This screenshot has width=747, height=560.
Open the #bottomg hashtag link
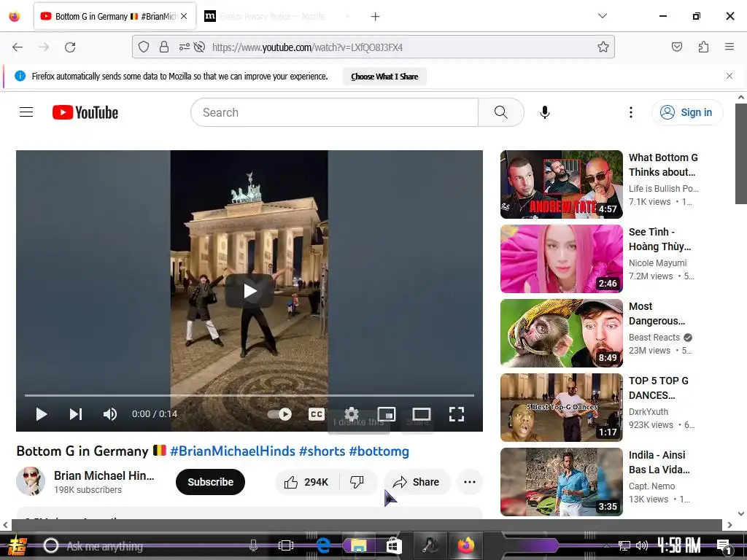pos(379,451)
